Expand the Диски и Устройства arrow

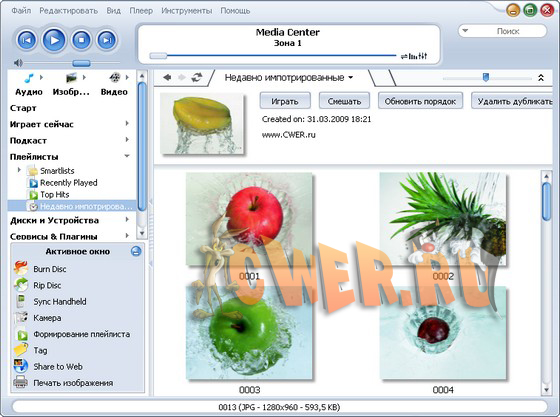(x=127, y=220)
